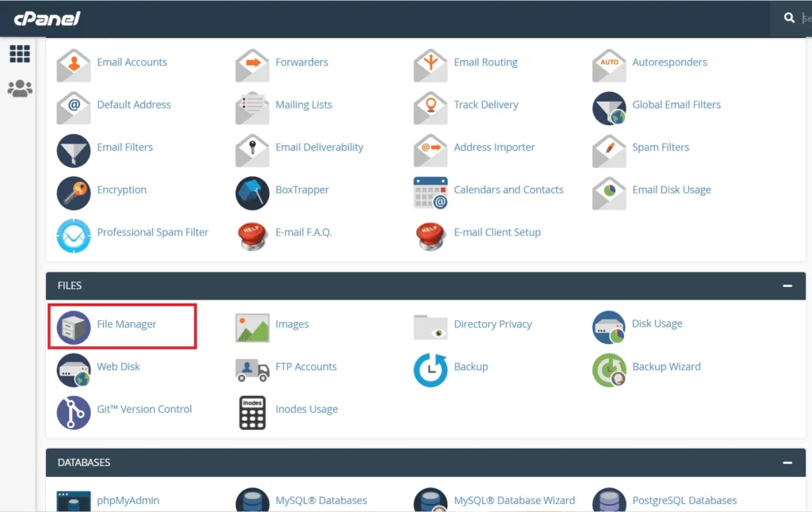Open the Backup Wizard icon
The width and height of the screenshot is (812, 512).
(x=609, y=370)
